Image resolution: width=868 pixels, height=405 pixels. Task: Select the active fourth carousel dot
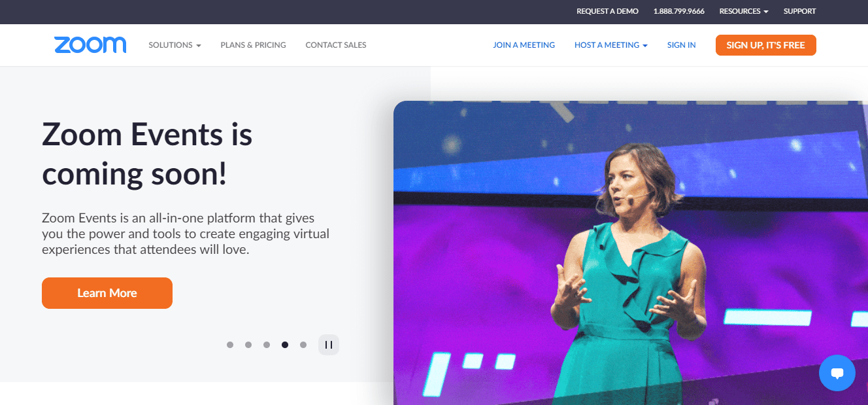pyautogui.click(x=285, y=345)
